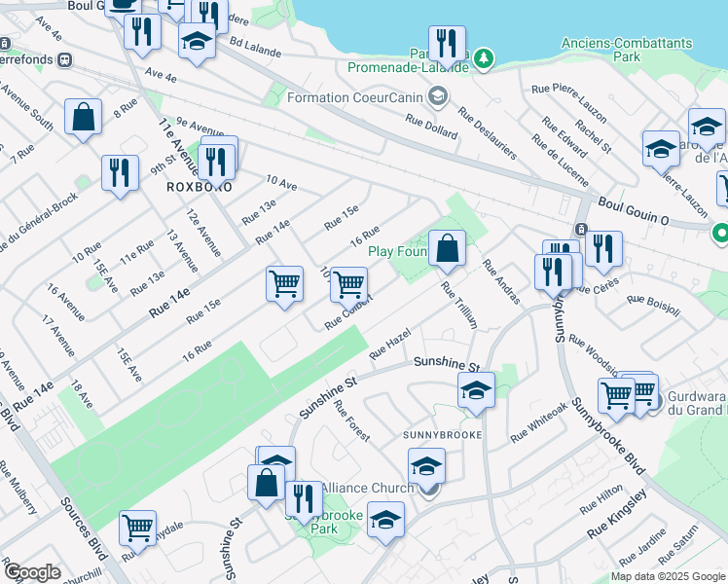The height and width of the screenshot is (584, 728).
Task: Select the school marker at Sunnybrooke Park
Action: [x=386, y=519]
